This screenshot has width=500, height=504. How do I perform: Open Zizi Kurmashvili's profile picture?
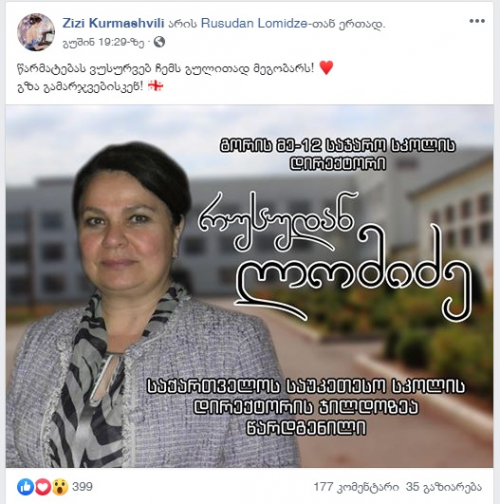36,32
